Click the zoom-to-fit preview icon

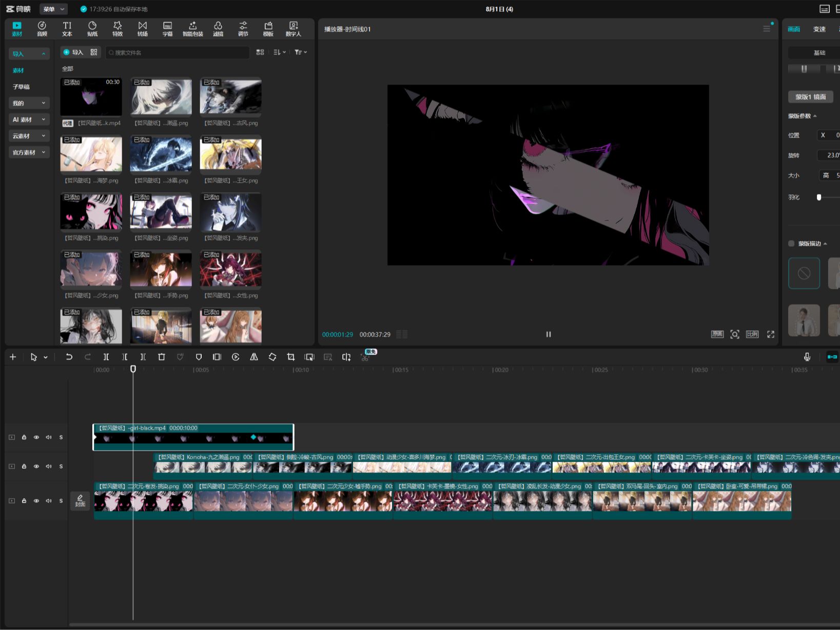coord(735,334)
